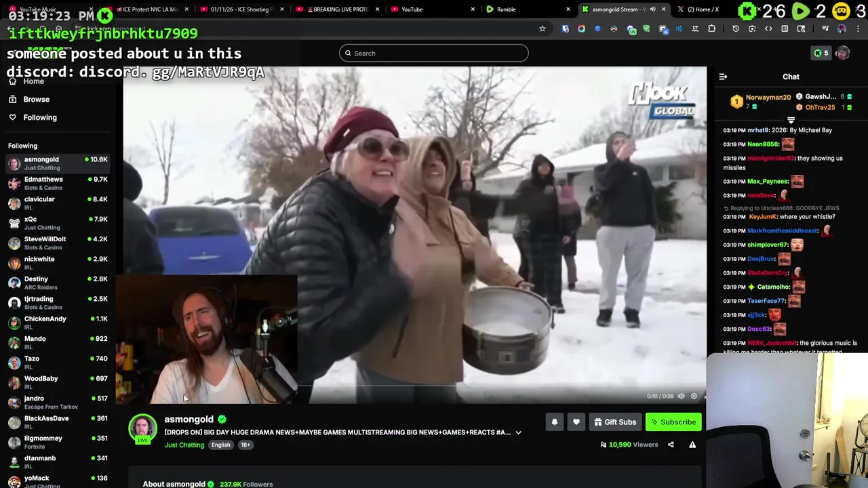Image resolution: width=868 pixels, height=488 pixels.
Task: Open asmongold channel in following list
Action: click(58, 163)
